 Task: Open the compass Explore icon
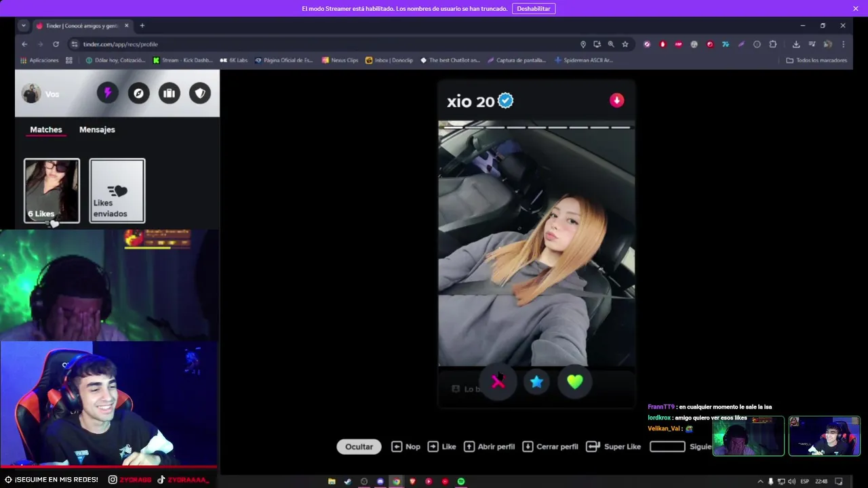click(x=138, y=93)
